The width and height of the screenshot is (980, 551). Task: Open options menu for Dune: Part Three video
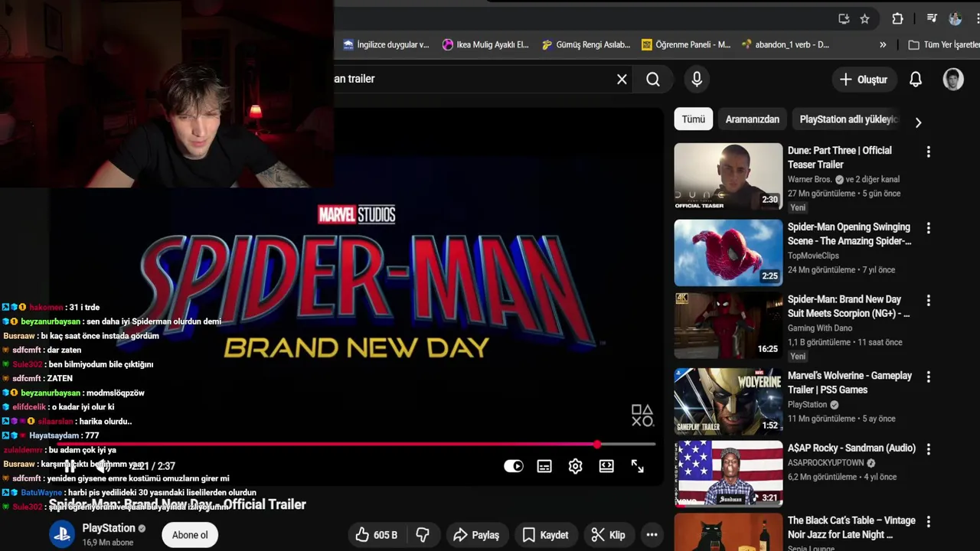pyautogui.click(x=929, y=152)
